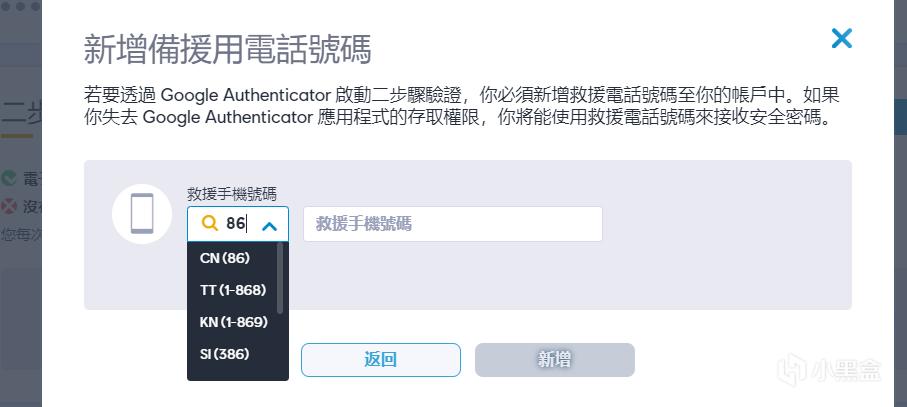
Task: Click the red cross status icon behind the dialog
Action: point(9,206)
